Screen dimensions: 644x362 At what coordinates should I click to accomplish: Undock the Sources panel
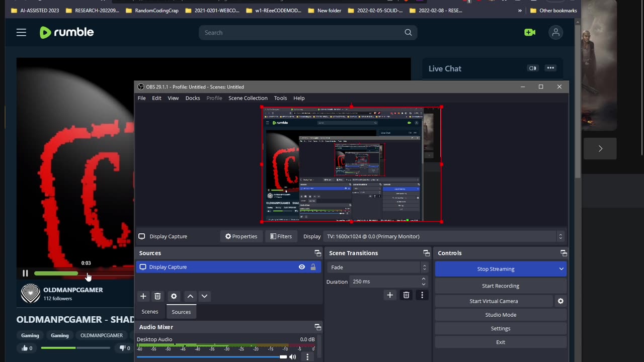(317, 253)
